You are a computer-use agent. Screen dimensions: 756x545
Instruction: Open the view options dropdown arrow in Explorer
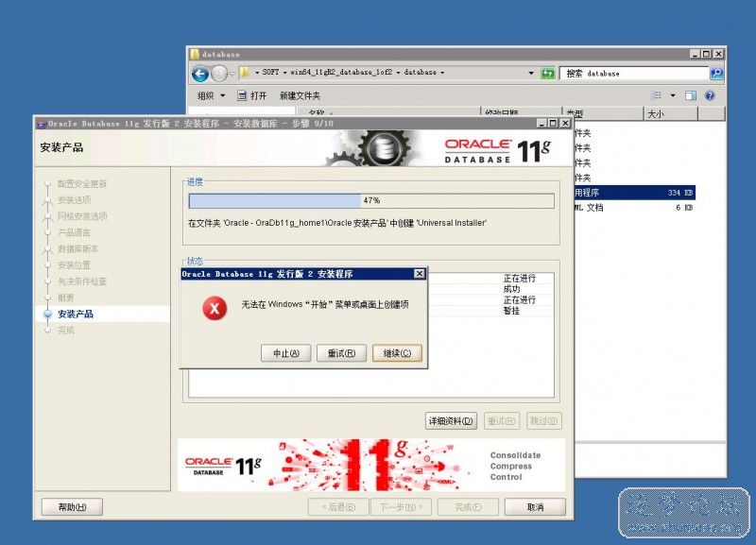coord(673,95)
